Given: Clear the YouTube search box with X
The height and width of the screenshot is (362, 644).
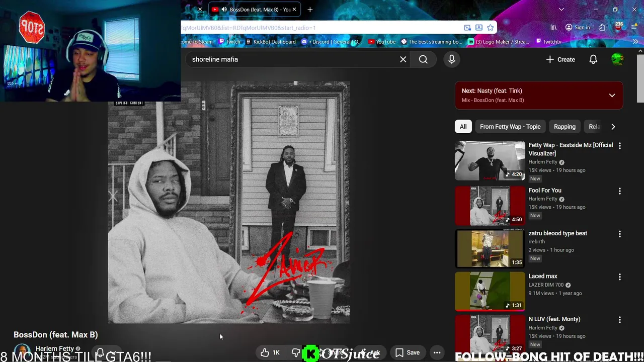Looking at the screenshot, I should pos(403,59).
